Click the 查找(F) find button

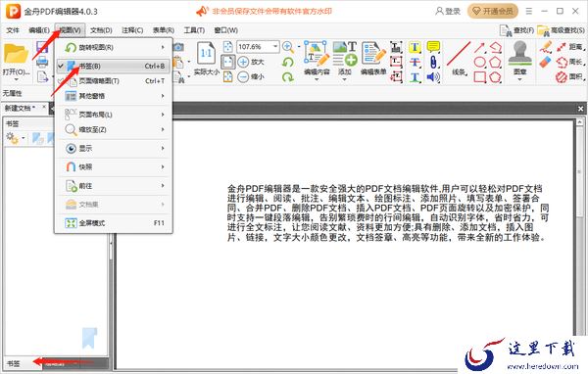tap(516, 30)
